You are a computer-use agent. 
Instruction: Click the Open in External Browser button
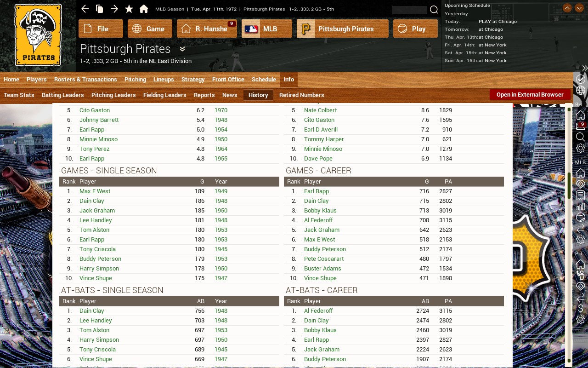tap(530, 95)
